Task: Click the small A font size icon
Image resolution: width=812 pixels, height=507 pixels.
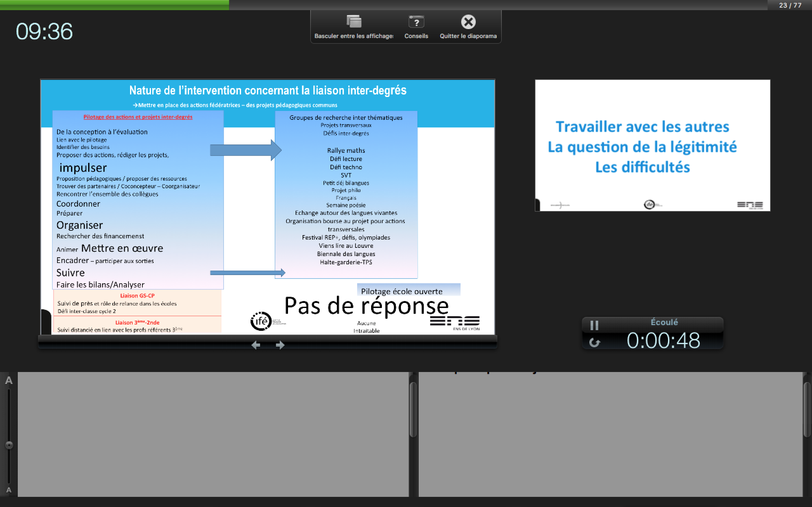Action: 9,490
